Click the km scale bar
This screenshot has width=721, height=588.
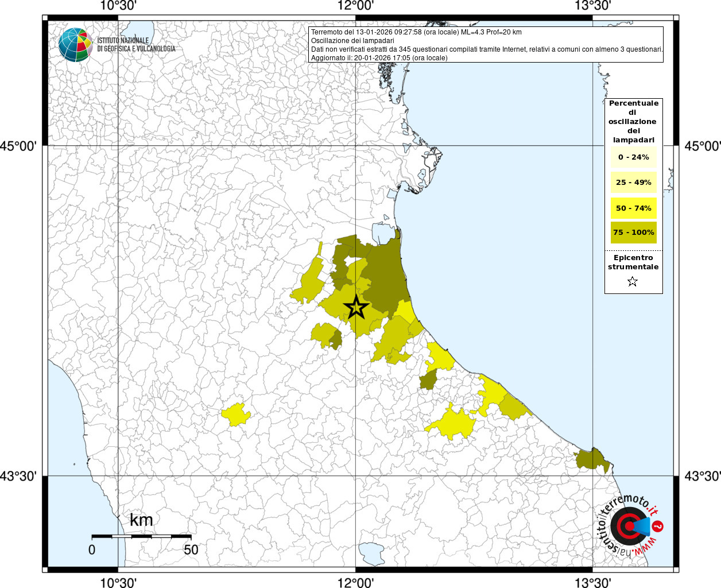pyautogui.click(x=141, y=536)
